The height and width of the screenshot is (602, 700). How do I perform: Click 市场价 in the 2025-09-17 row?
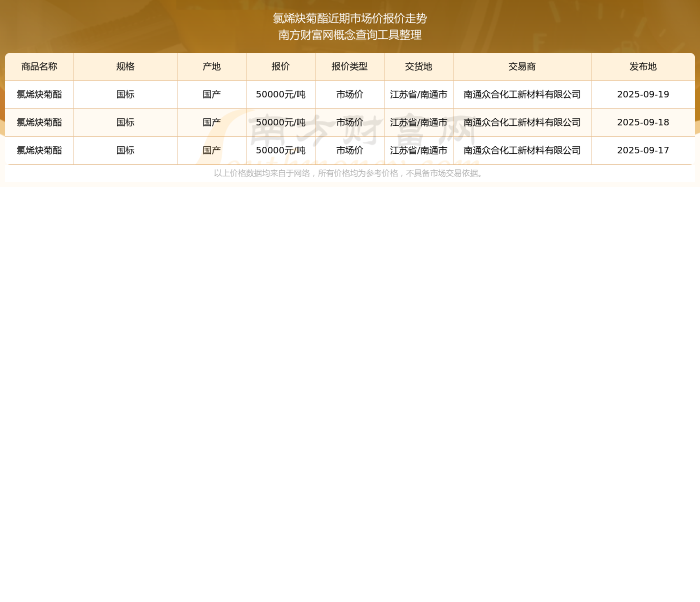pyautogui.click(x=349, y=150)
